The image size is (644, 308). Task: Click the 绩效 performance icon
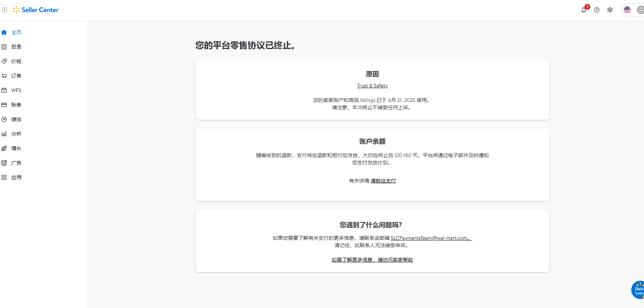[4, 119]
